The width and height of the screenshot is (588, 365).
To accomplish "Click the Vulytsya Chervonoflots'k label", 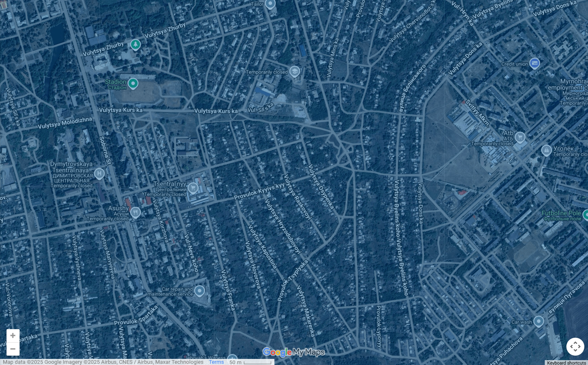I will coord(413,21).
